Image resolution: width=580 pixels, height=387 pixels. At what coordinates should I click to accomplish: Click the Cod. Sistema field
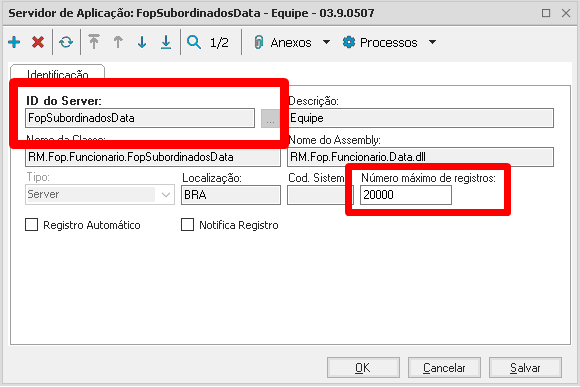coord(320,195)
